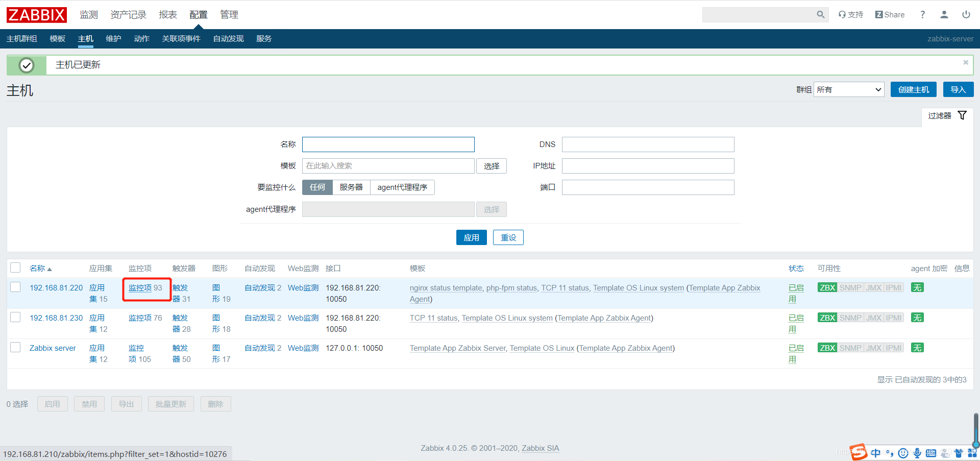Tick the select-all hosts checkbox
Screen dimensions: 980x461
pyautogui.click(x=15, y=268)
